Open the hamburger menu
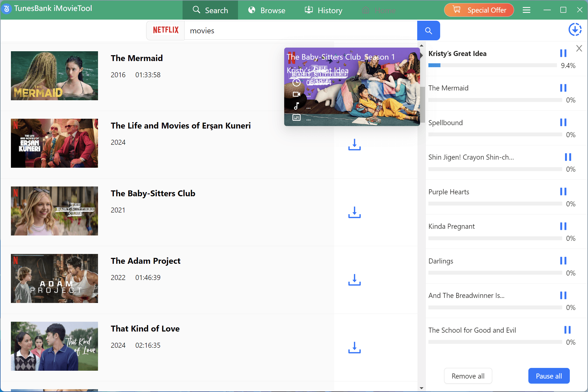Image resolution: width=588 pixels, height=392 pixels. click(x=526, y=10)
